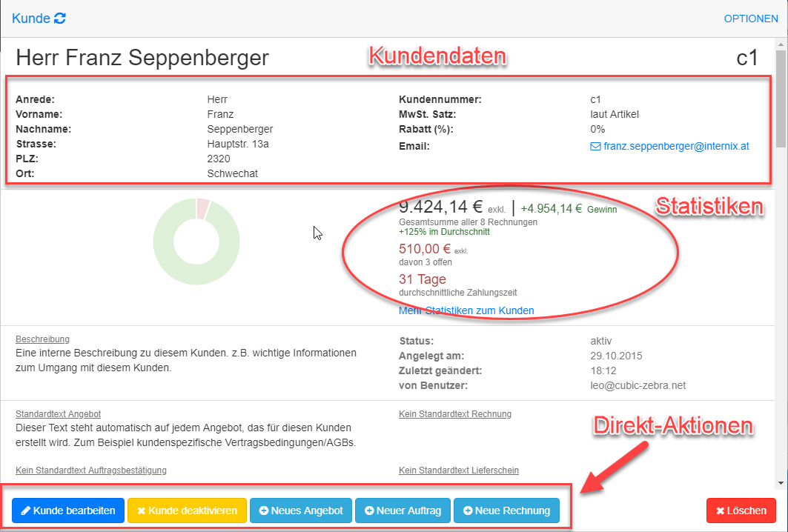The height and width of the screenshot is (532, 788).
Task: Click the underlined Beschreibung heading
Action: point(42,339)
